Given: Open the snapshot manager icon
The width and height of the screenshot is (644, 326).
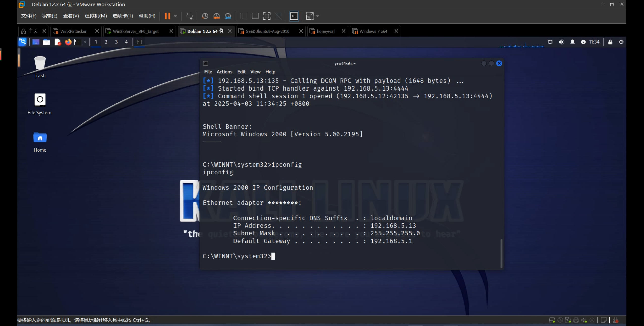Looking at the screenshot, I should (228, 16).
